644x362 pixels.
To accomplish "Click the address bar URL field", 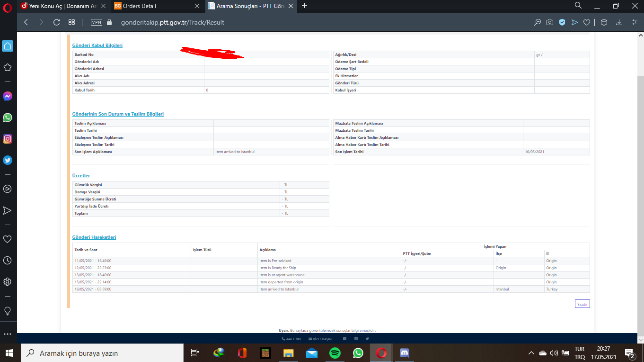I will click(x=173, y=22).
